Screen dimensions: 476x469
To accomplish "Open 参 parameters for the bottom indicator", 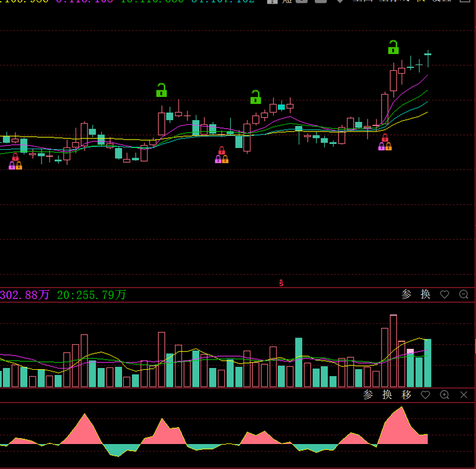I will point(368,395).
